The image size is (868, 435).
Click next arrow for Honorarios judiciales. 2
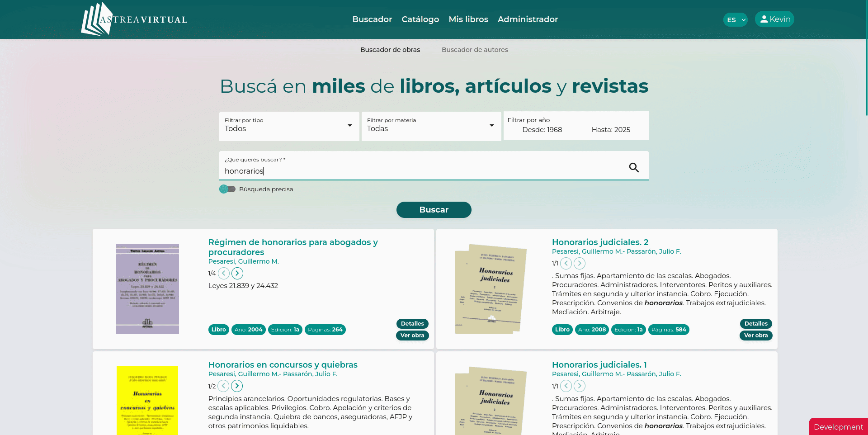580,263
